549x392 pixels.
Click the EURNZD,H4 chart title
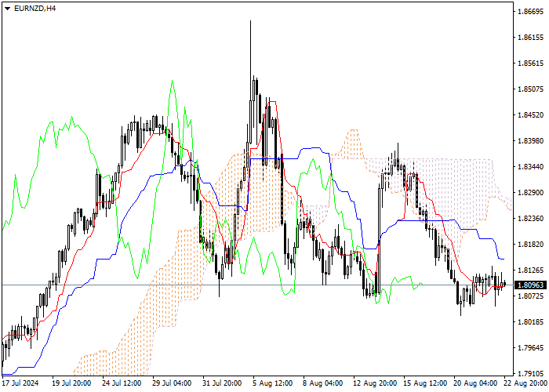[x=35, y=9]
